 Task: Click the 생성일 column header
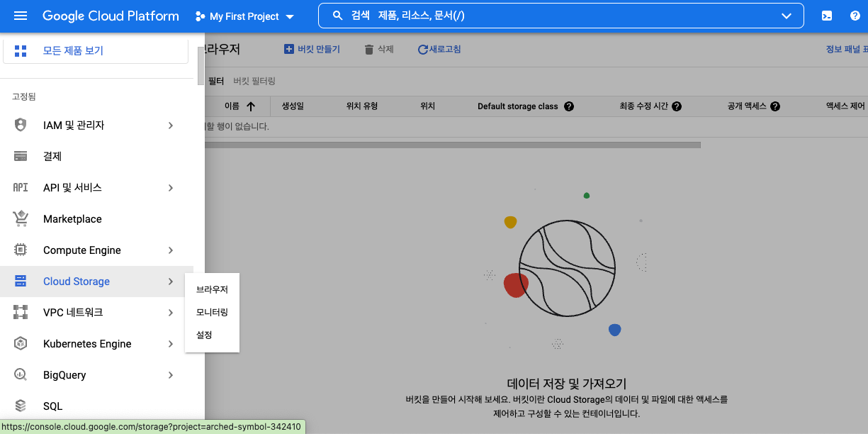click(x=292, y=106)
